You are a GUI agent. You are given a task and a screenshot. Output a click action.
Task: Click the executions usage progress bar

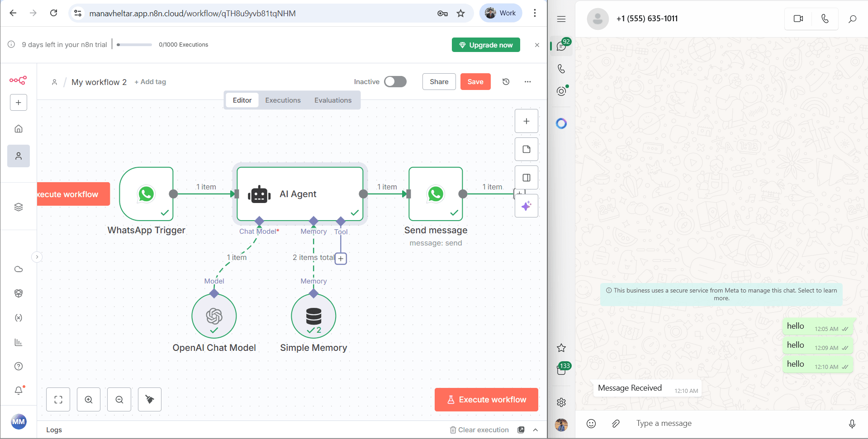(134, 45)
